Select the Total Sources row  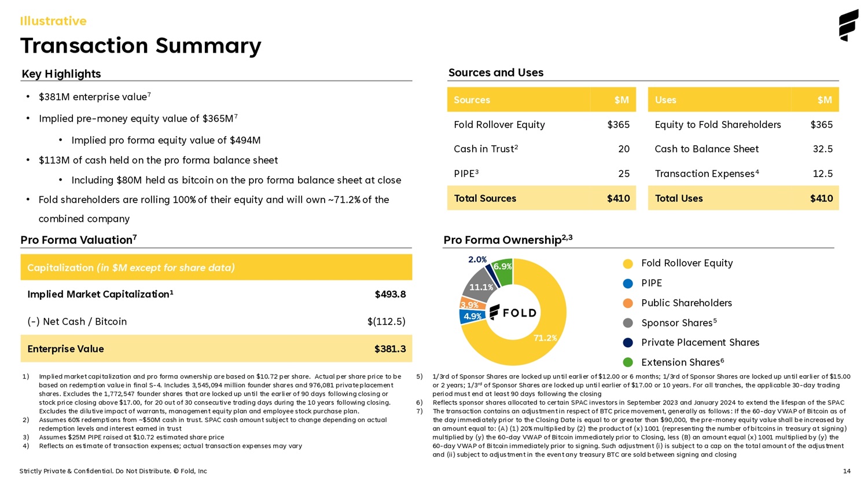(x=541, y=198)
